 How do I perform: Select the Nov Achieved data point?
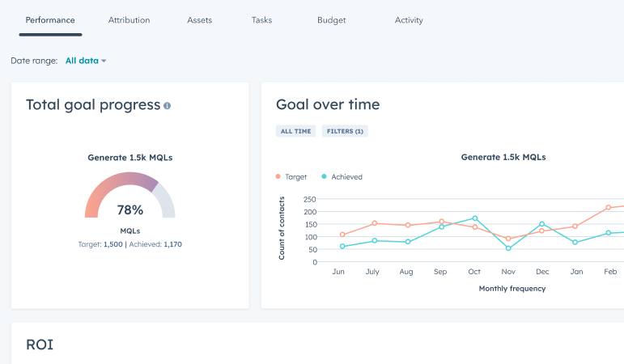[x=508, y=248]
